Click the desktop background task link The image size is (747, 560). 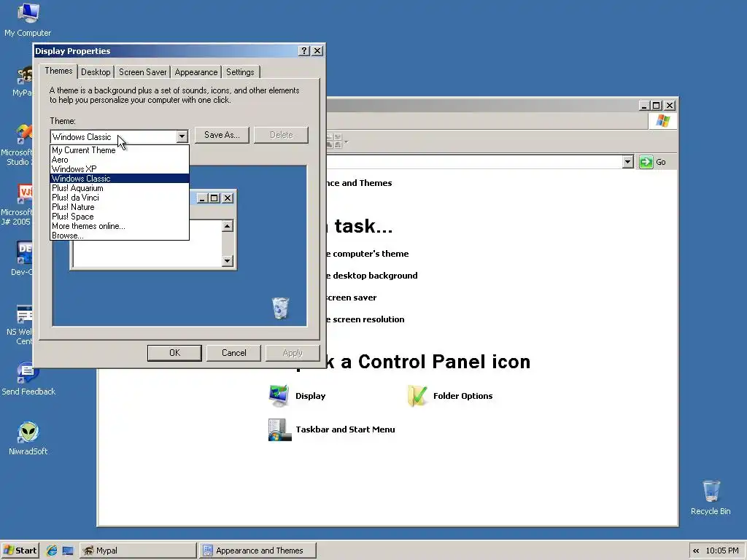click(x=371, y=276)
